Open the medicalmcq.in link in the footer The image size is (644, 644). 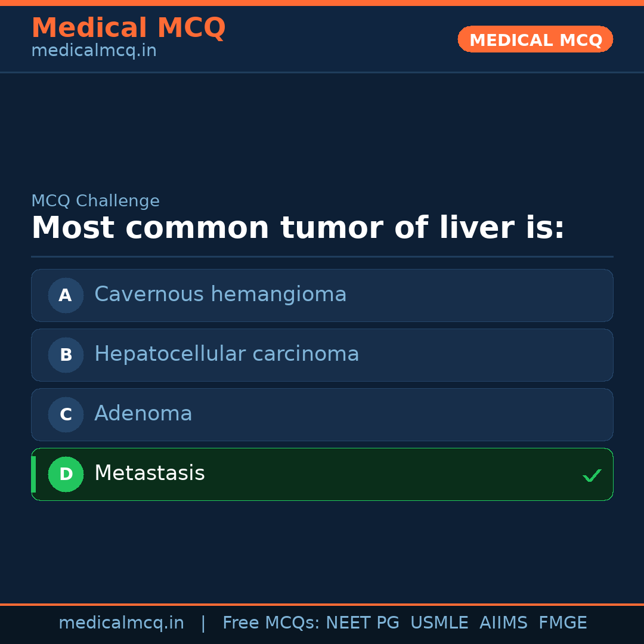pyautogui.click(x=121, y=623)
